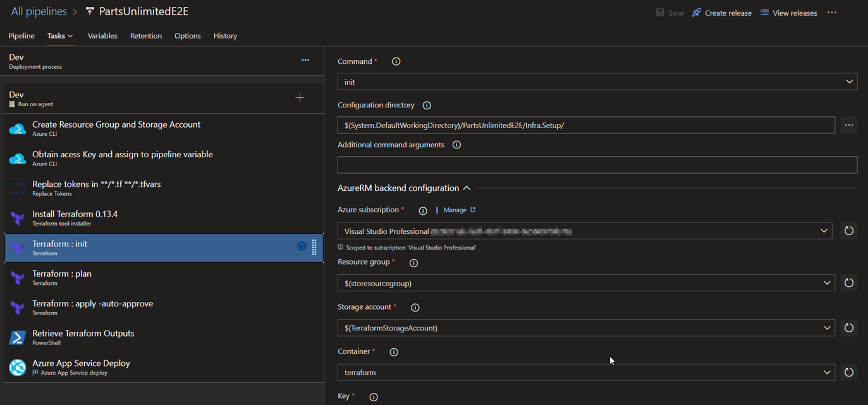Go to All pipelines breadcrumb
This screenshot has width=868, height=405.
tap(38, 12)
